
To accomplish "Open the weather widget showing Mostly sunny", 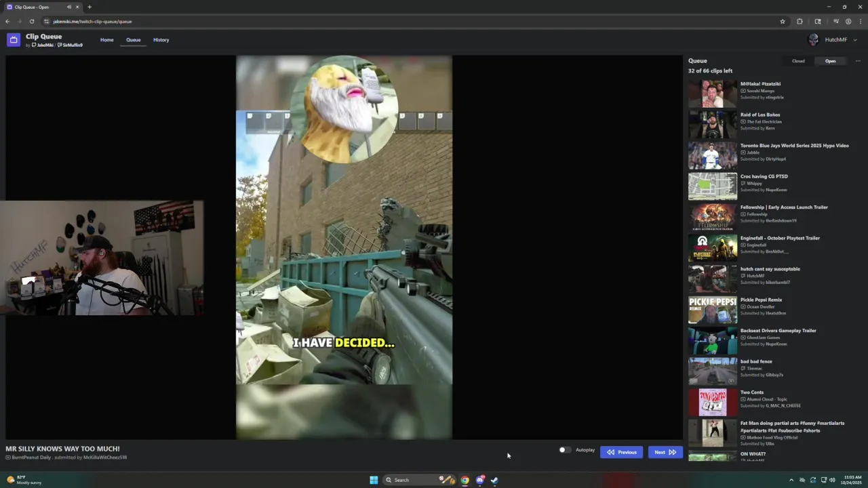I will tap(24, 480).
